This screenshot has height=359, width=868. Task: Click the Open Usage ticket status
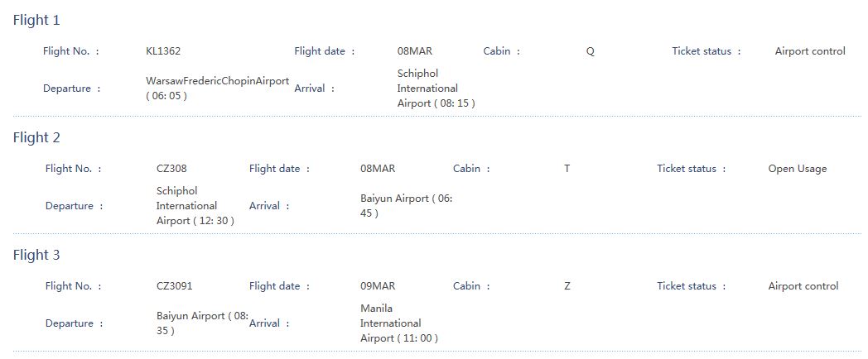pyautogui.click(x=797, y=169)
